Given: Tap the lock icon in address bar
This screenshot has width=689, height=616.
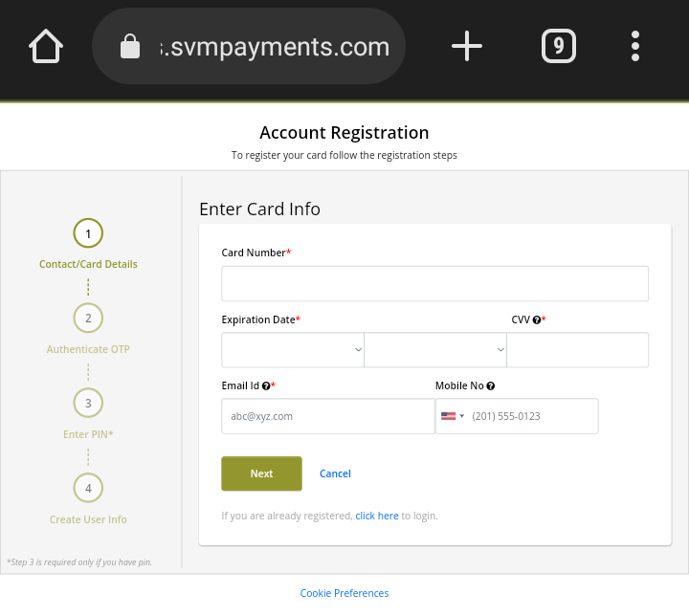Looking at the screenshot, I should (x=130, y=47).
